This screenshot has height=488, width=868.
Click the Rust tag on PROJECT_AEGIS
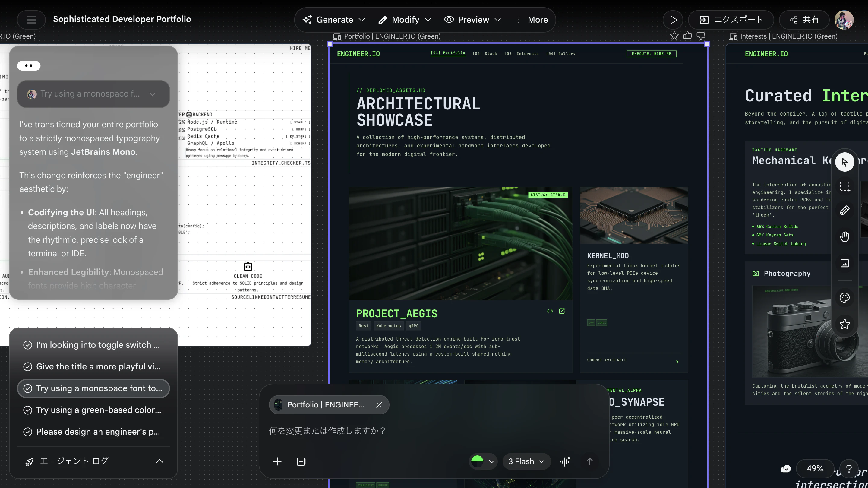[364, 326]
